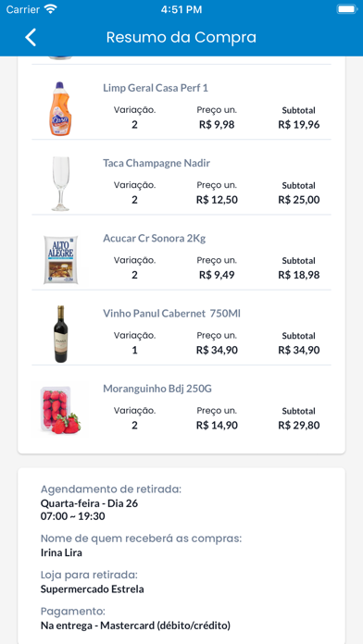The height and width of the screenshot is (644, 363).
Task: Tap the R$ 29,80 strawberry subtotal
Action: 299,426
